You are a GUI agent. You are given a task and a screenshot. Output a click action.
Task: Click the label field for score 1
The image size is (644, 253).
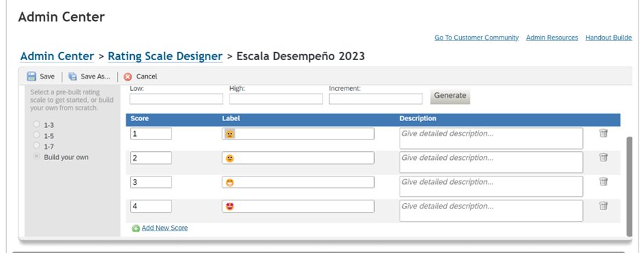pos(298,133)
